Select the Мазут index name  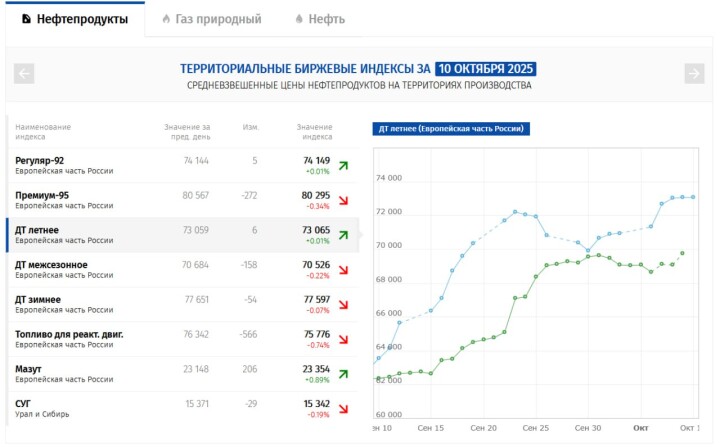click(x=29, y=369)
